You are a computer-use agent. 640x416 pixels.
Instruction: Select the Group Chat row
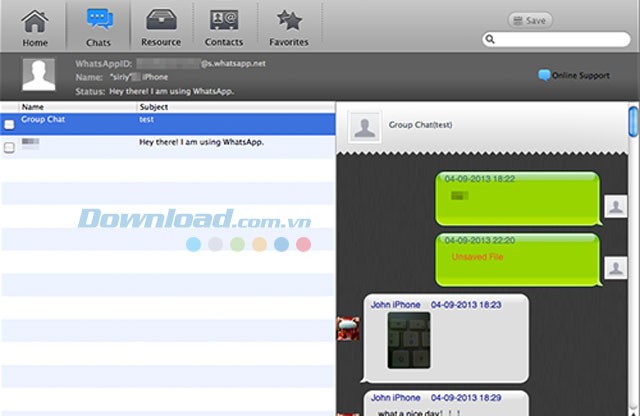(168, 124)
